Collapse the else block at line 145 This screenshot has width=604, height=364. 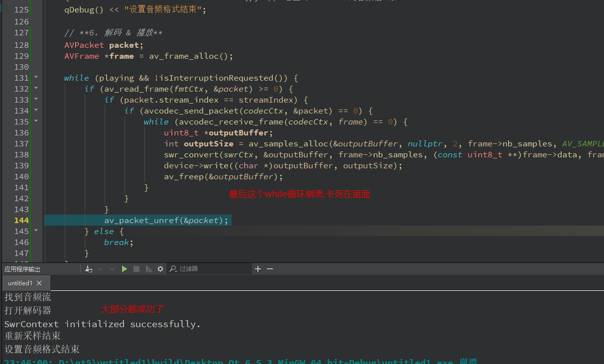click(36, 231)
